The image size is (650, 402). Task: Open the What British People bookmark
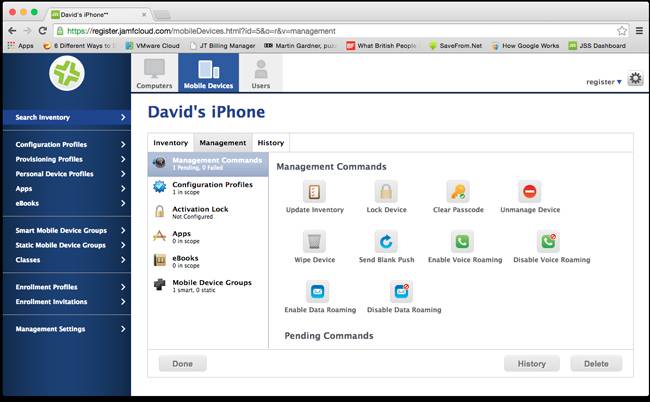point(381,46)
